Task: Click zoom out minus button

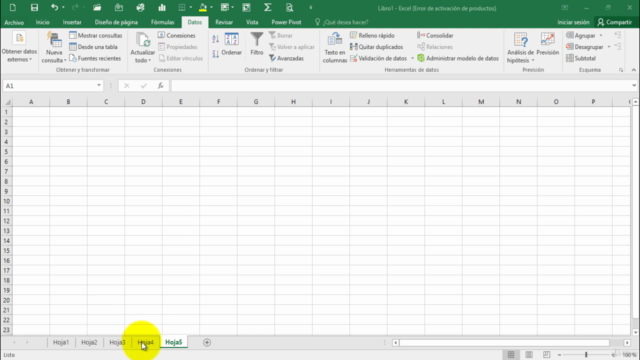Action: pyautogui.click(x=560, y=355)
